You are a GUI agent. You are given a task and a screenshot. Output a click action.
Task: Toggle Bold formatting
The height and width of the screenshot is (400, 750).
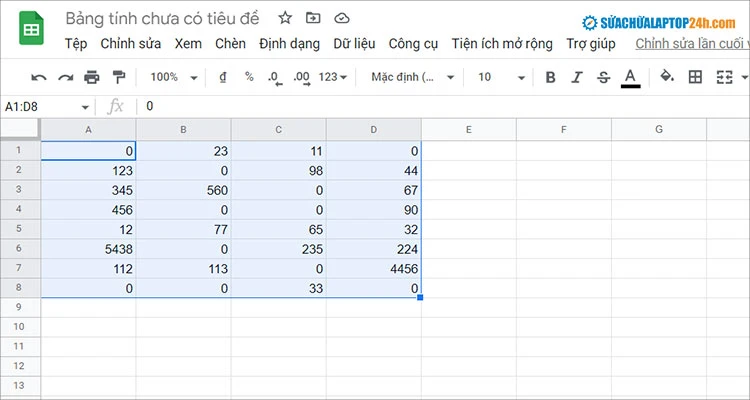coord(551,77)
